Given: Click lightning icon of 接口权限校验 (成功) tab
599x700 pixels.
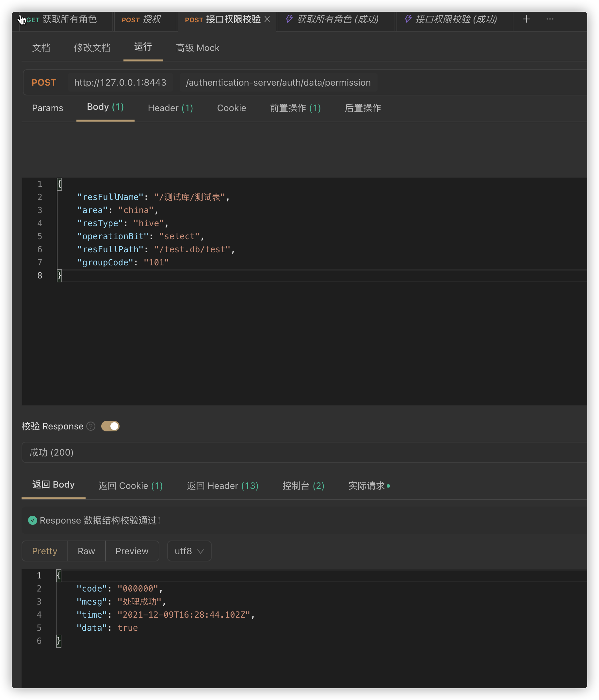Looking at the screenshot, I should click(x=408, y=19).
